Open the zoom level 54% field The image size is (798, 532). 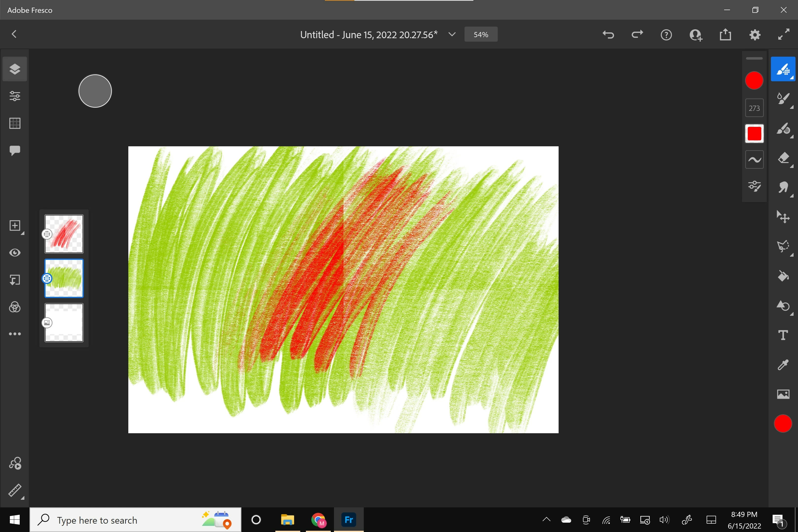click(x=481, y=35)
